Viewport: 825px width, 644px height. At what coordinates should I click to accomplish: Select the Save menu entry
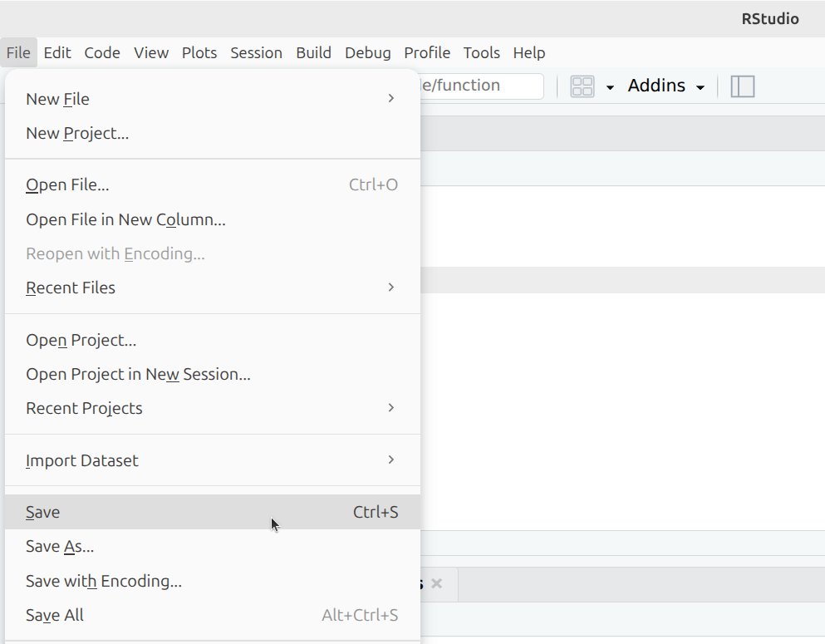tap(213, 512)
